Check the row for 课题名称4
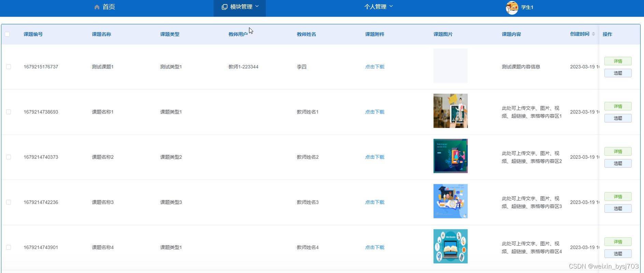 pyautogui.click(x=9, y=247)
